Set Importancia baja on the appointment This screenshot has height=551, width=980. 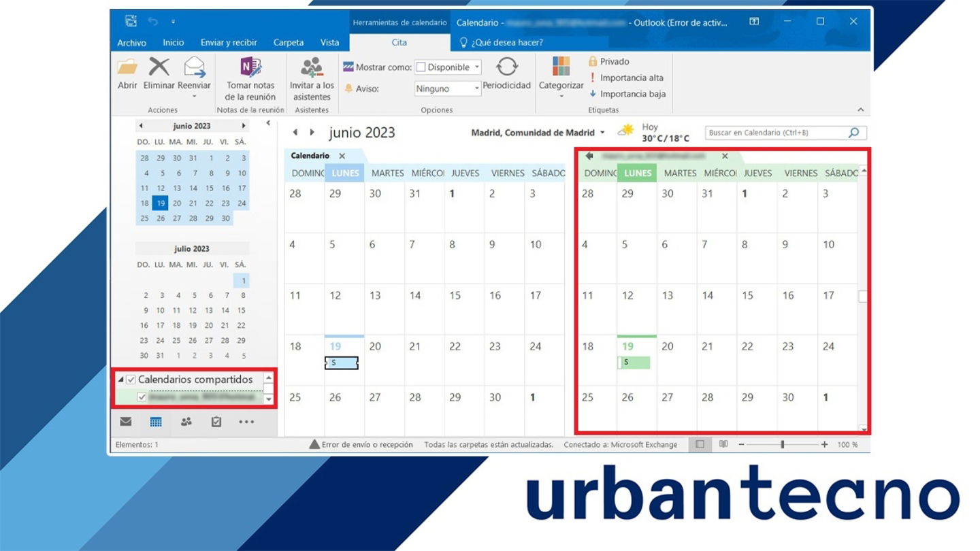(x=627, y=94)
